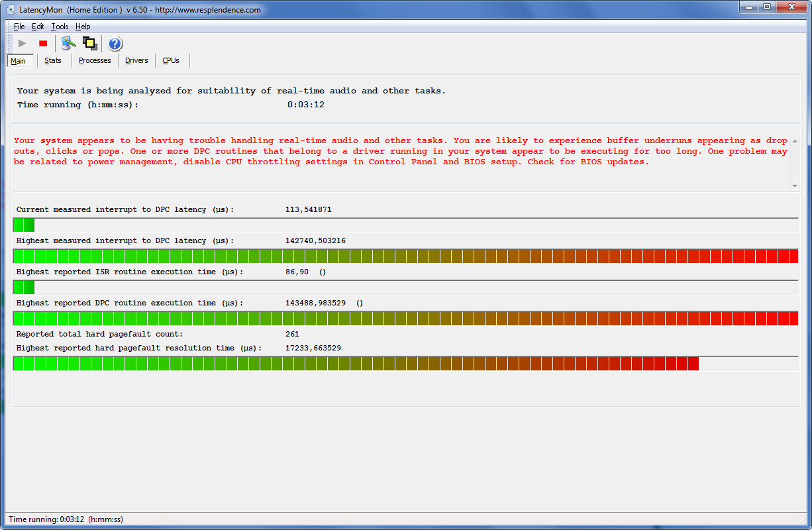
Task: Click the hard pagefault resolution time bar
Action: coord(405,363)
